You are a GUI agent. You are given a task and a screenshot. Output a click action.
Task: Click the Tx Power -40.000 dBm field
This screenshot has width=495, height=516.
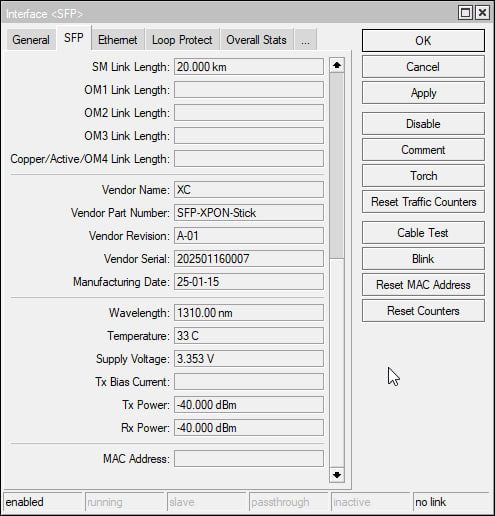pos(249,405)
